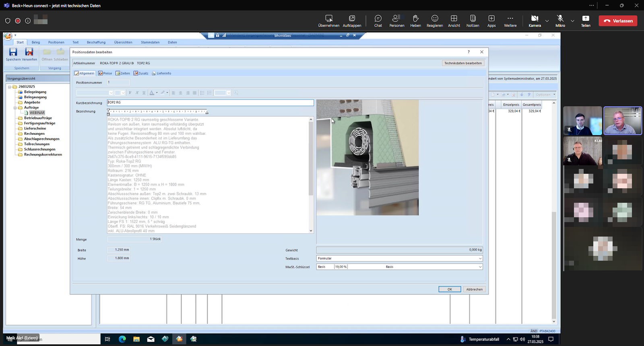Insert a bulleted list
Screen dimensions: 644x346
[202, 93]
